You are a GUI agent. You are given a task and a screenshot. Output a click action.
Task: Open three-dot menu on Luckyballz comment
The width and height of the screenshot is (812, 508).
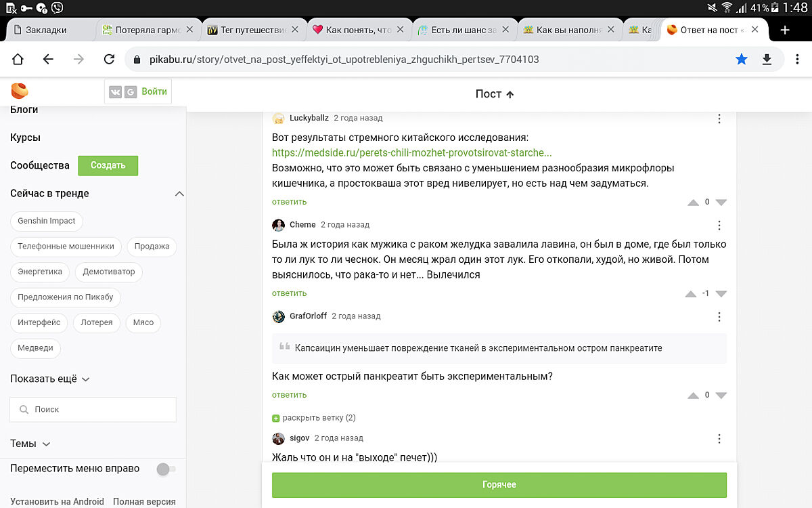(x=719, y=119)
